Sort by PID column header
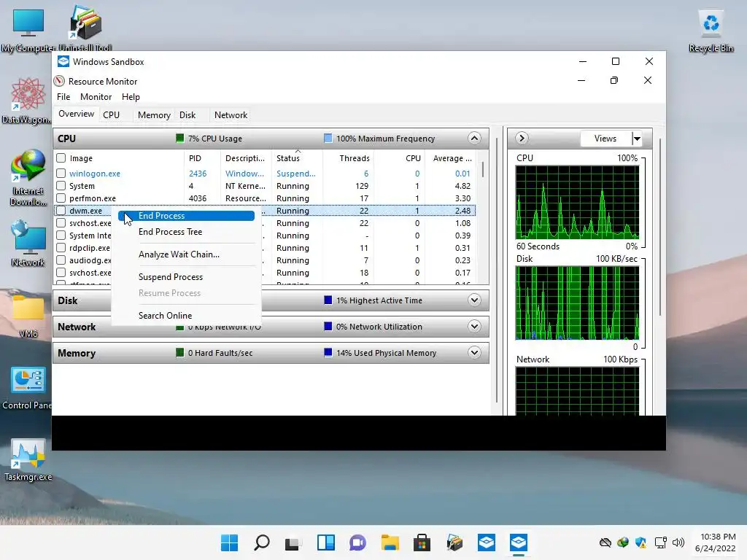 point(202,158)
